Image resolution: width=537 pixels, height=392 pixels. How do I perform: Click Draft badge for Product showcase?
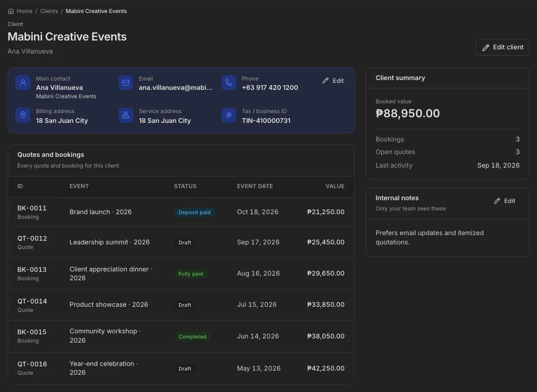pyautogui.click(x=185, y=305)
